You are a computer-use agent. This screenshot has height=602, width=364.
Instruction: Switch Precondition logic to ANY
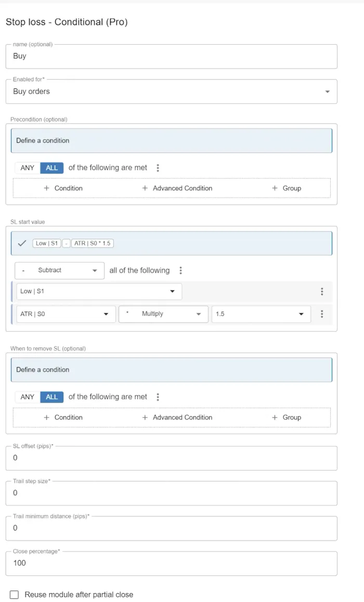[27, 167]
